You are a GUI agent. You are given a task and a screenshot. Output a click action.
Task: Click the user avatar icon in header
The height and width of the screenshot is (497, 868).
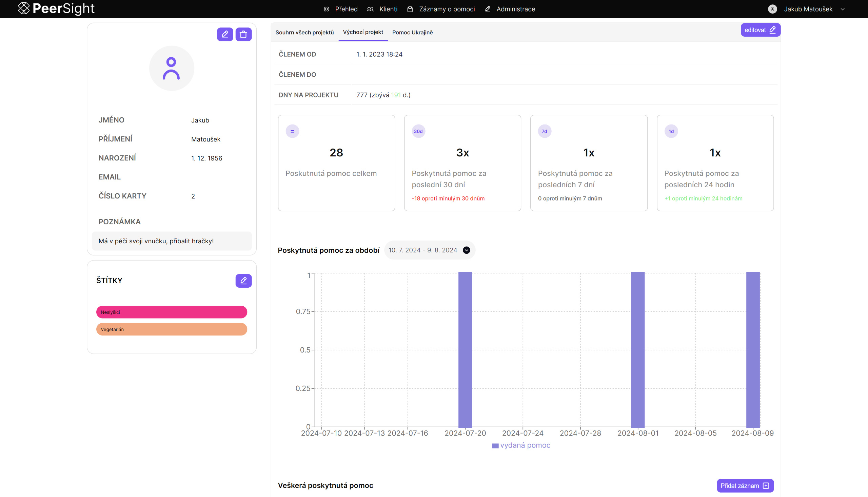click(x=772, y=9)
